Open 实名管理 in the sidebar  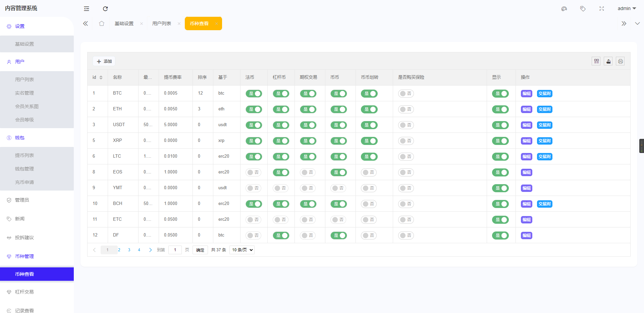(37, 93)
